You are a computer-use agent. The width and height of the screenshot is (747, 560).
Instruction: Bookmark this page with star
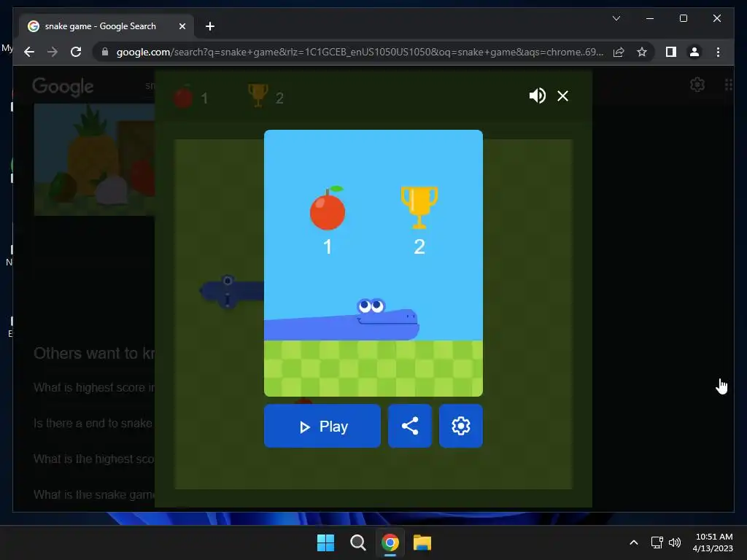(x=642, y=52)
